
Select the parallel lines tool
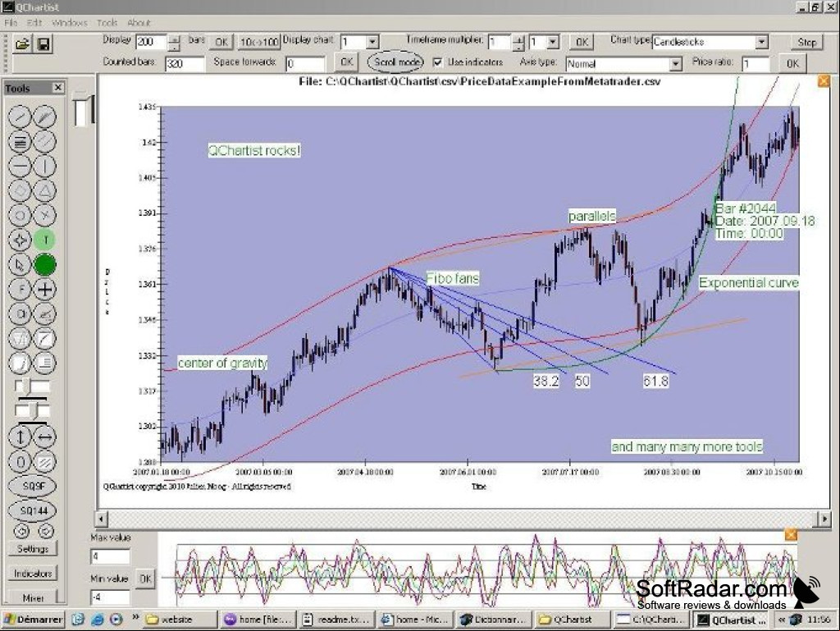45,141
